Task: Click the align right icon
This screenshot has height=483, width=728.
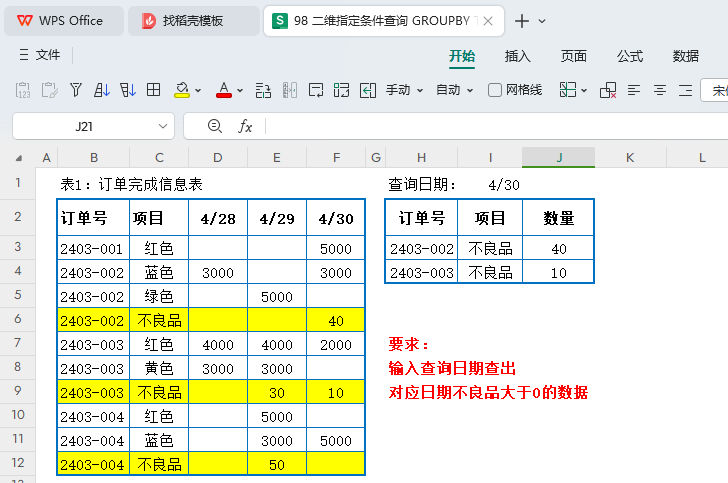Action: [686, 90]
